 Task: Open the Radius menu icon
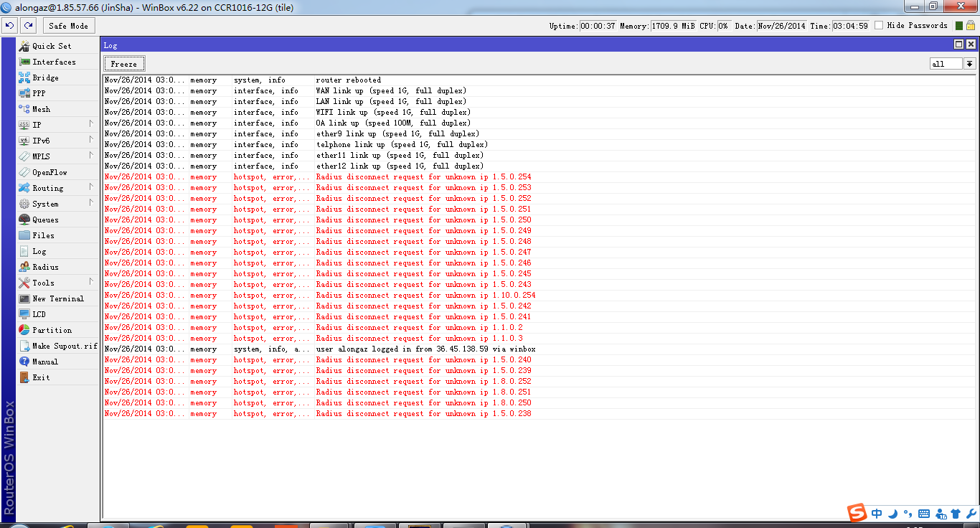click(24, 267)
